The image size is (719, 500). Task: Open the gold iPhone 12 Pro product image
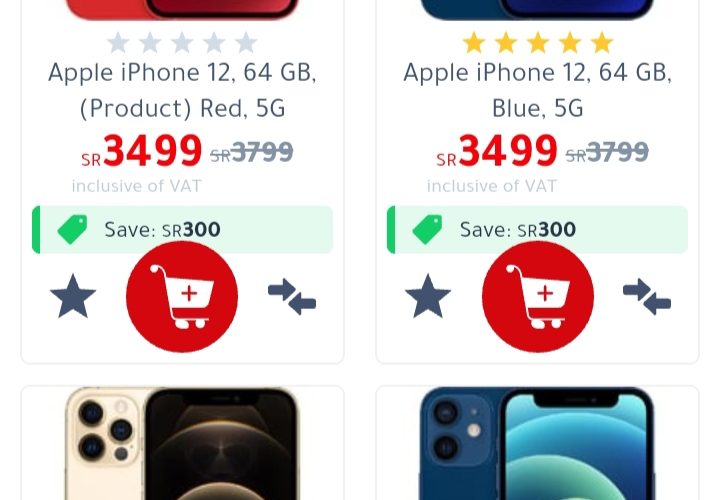pyautogui.click(x=182, y=444)
